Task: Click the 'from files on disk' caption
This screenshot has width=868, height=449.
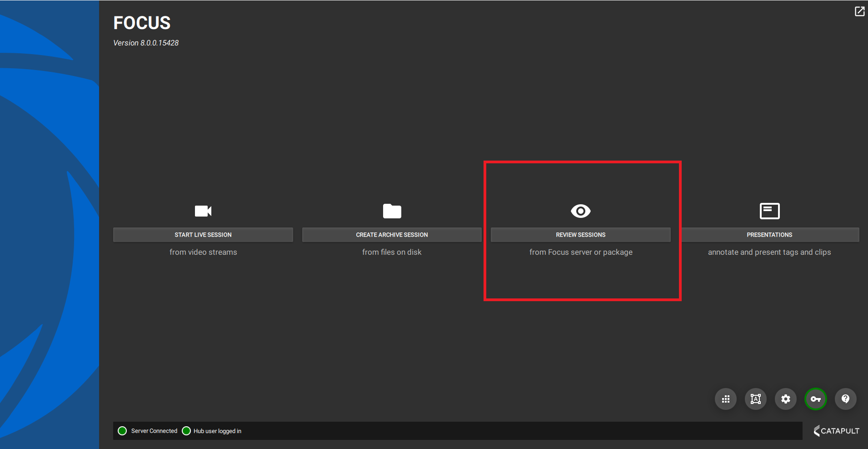Action: tap(392, 252)
